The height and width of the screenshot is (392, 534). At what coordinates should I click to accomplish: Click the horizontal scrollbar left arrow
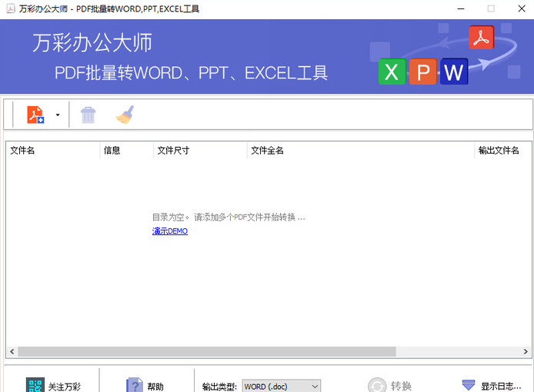click(x=11, y=351)
